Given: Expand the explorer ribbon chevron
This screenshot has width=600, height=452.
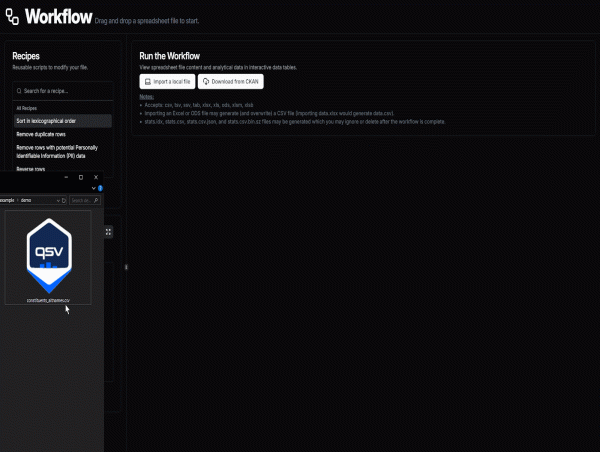Looking at the screenshot, I should click(93, 188).
